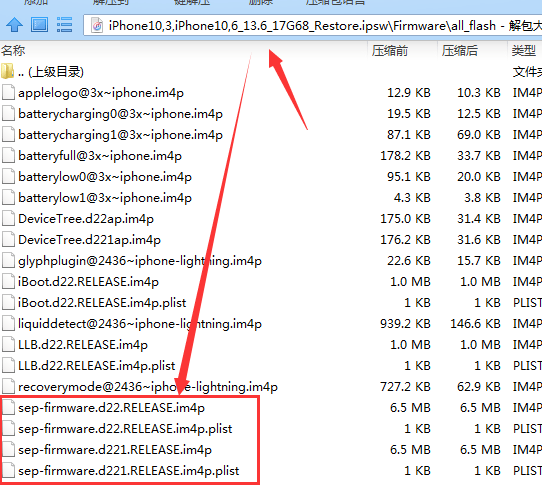This screenshot has width=542, height=496.
Task: Select file sep-firmware.d22.RELEASE.im4p.plist
Action: (x=125, y=429)
